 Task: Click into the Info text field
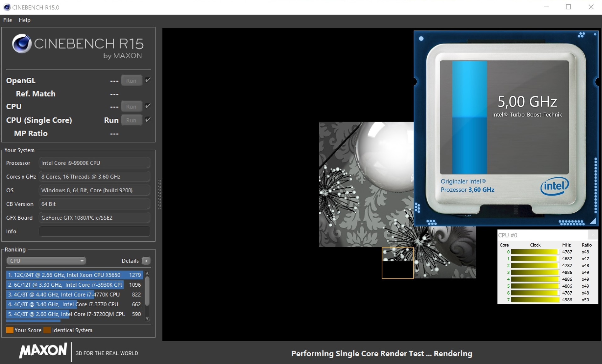pos(94,231)
